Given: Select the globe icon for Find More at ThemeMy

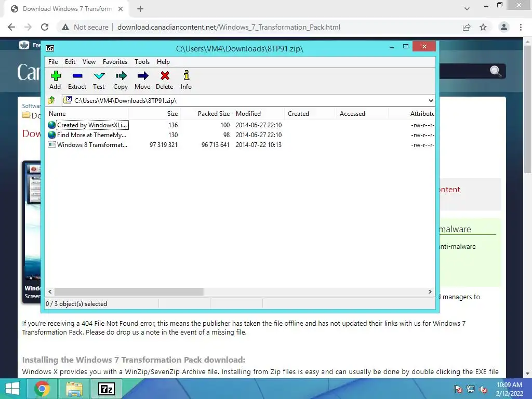Looking at the screenshot, I should [x=51, y=135].
